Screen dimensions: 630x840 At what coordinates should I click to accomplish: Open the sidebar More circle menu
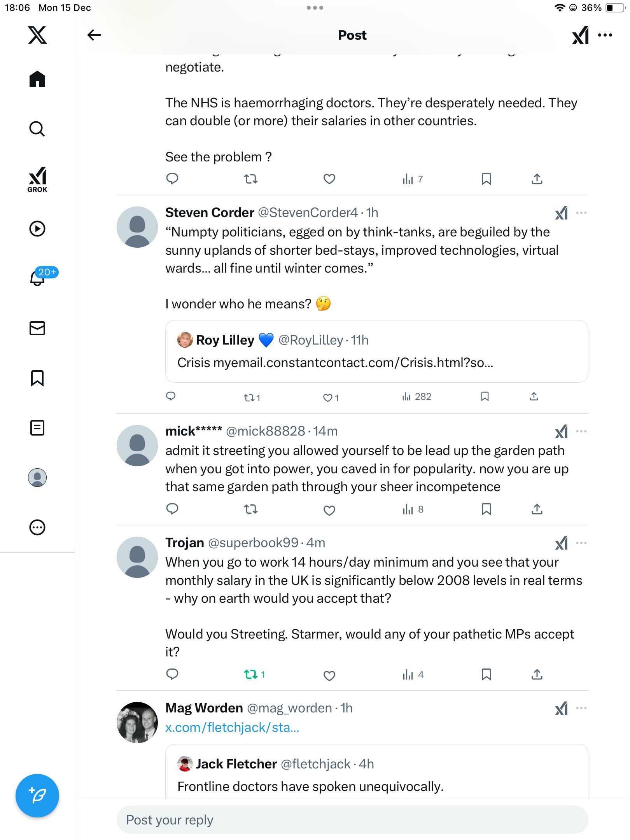(x=37, y=527)
